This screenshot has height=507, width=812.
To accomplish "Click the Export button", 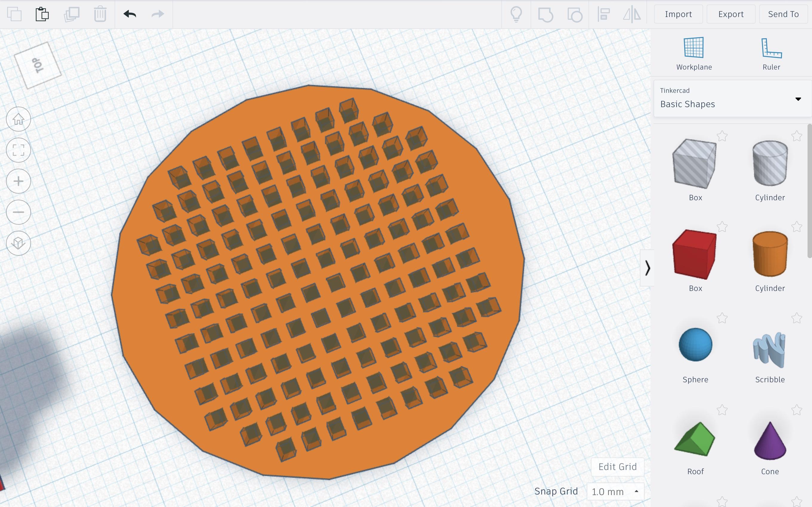I will coord(731,14).
